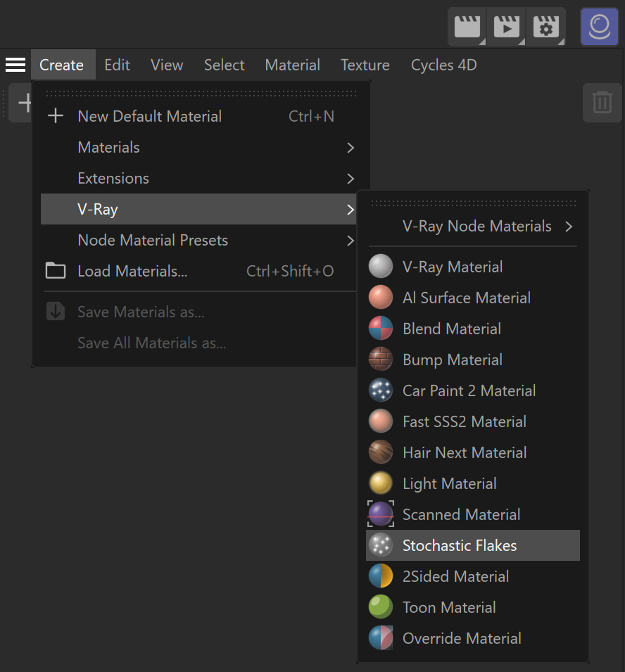Click Render to Picture Viewer icon
Viewport: 625px width, 672px height.
coord(507,27)
